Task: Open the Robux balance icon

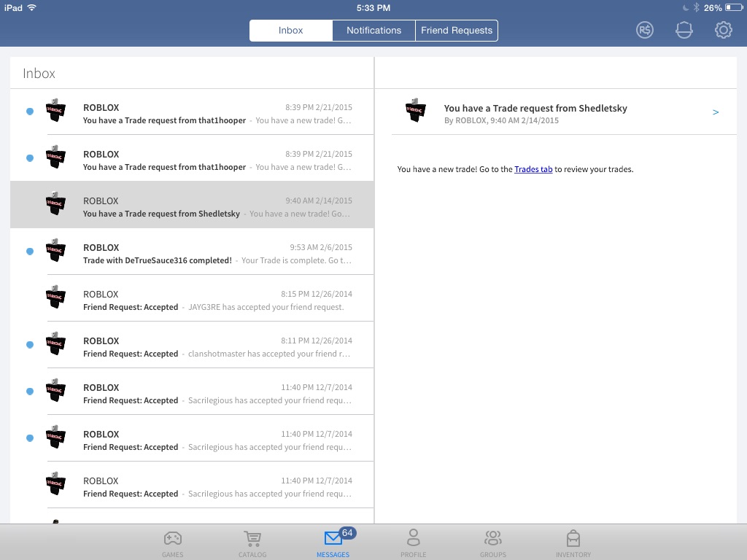Action: point(645,30)
